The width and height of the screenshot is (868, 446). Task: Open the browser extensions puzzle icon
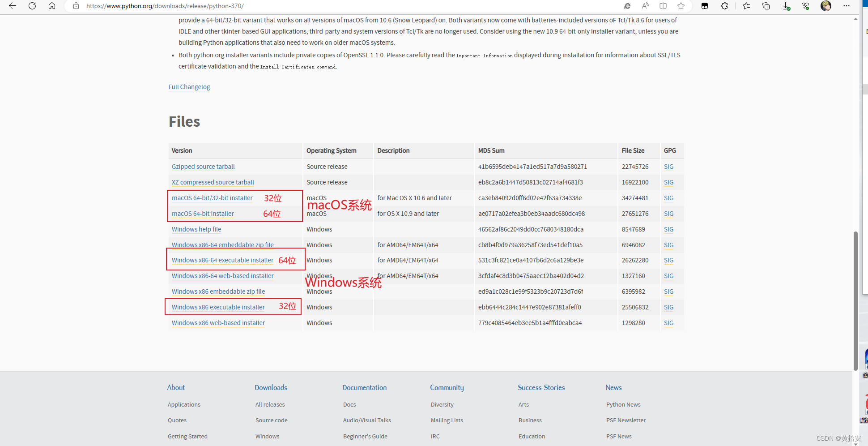point(724,6)
